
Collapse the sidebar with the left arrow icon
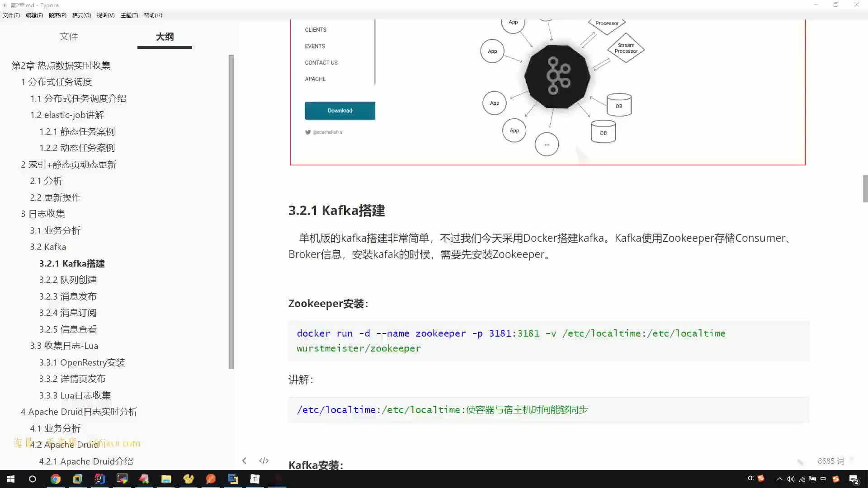point(244,460)
